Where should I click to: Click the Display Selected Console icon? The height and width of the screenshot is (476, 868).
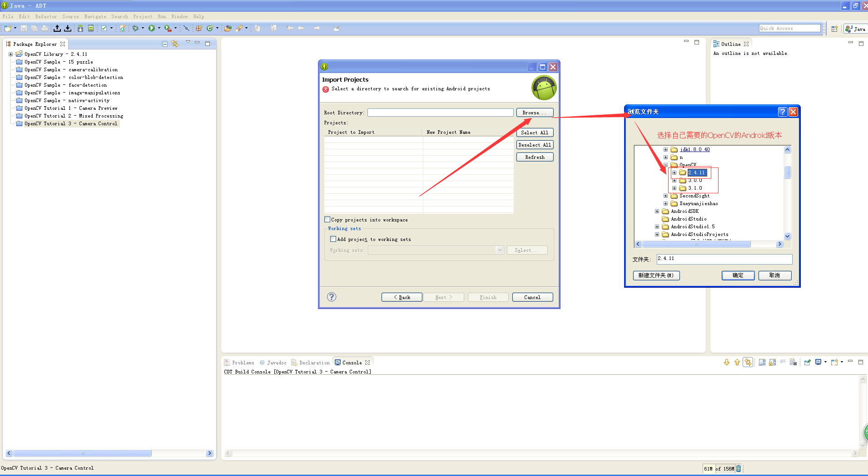(x=818, y=362)
